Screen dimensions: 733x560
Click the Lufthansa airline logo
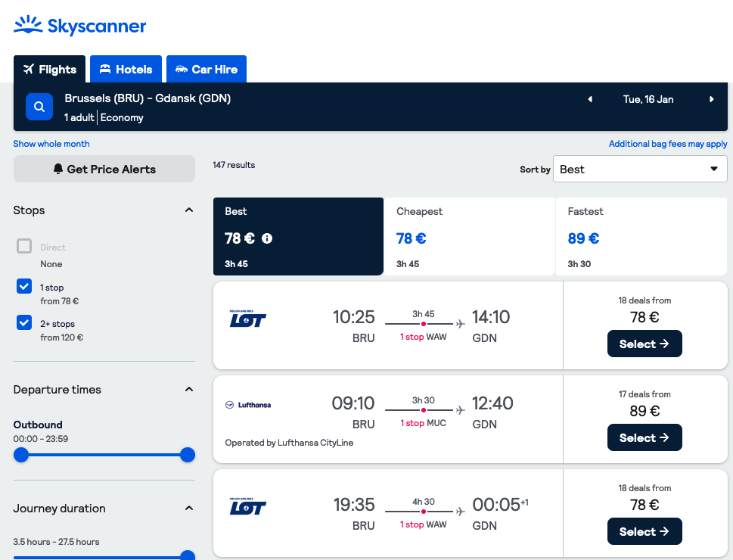(248, 405)
